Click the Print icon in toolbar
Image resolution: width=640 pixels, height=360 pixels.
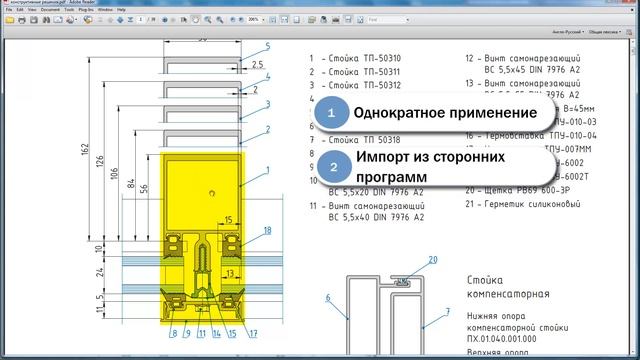coord(22,20)
